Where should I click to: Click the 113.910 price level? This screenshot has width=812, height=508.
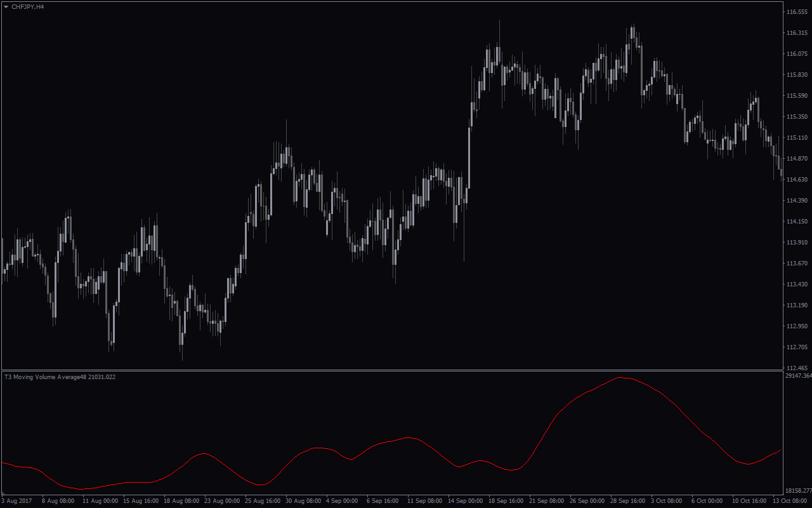[x=796, y=243]
